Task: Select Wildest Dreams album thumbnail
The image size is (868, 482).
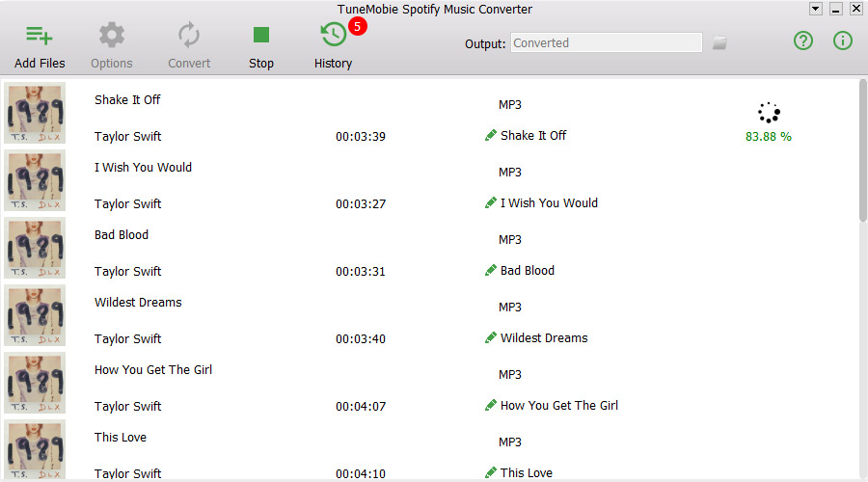Action: tap(35, 315)
